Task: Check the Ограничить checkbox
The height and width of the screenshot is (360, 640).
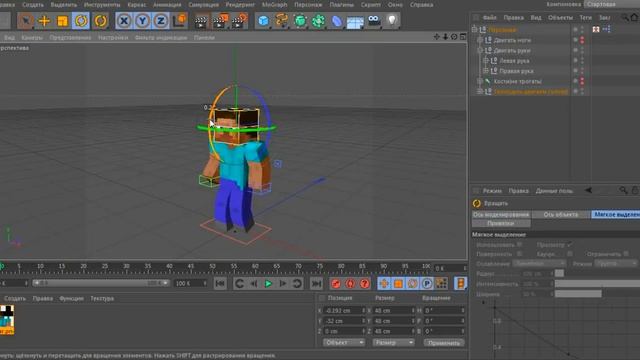Action: 626,254
